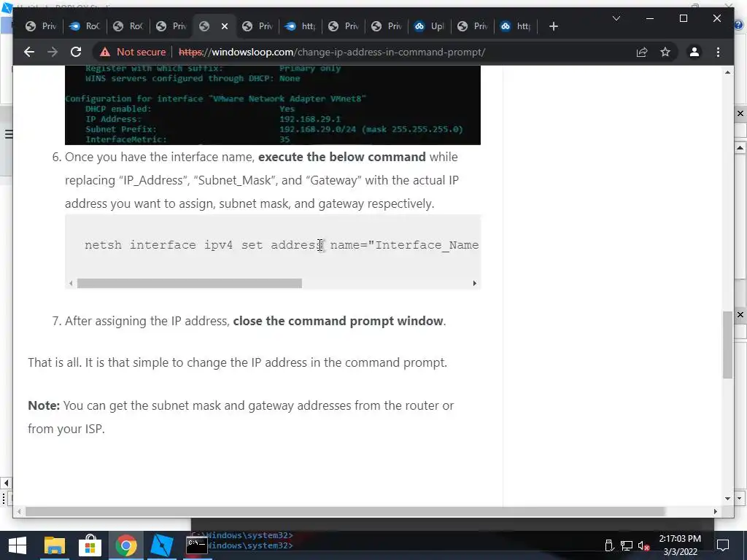Open the tab search dropdown chevron

coord(616,18)
